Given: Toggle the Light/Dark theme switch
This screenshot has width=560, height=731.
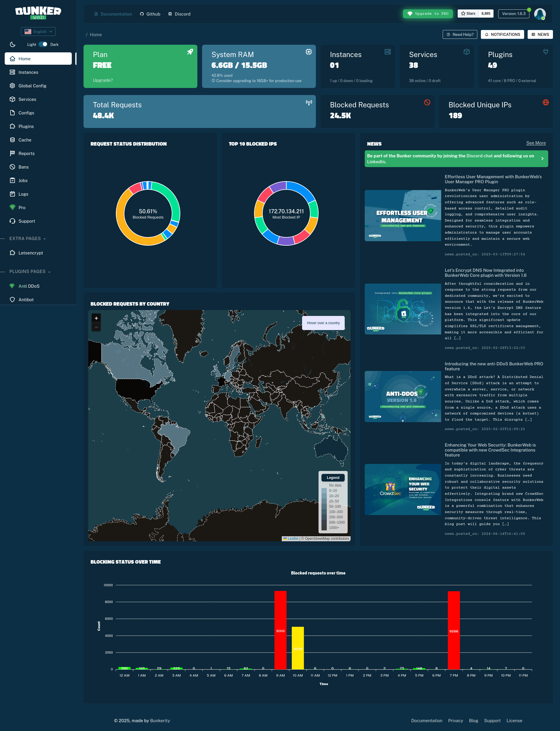Looking at the screenshot, I should coord(43,44).
